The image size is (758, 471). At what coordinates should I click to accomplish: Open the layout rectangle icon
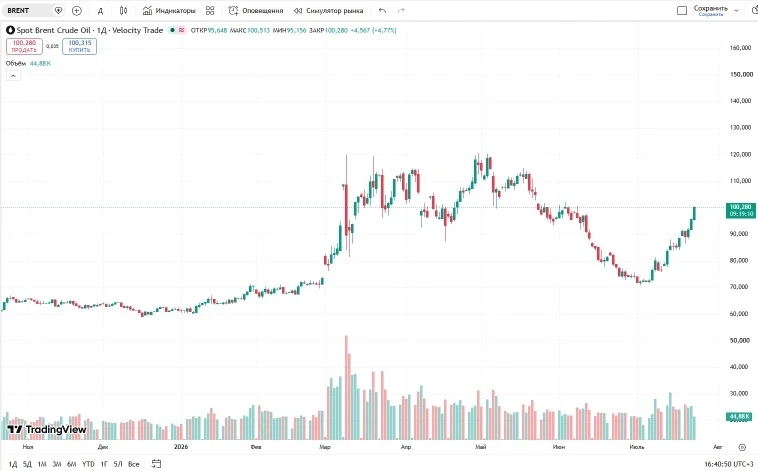[682, 10]
